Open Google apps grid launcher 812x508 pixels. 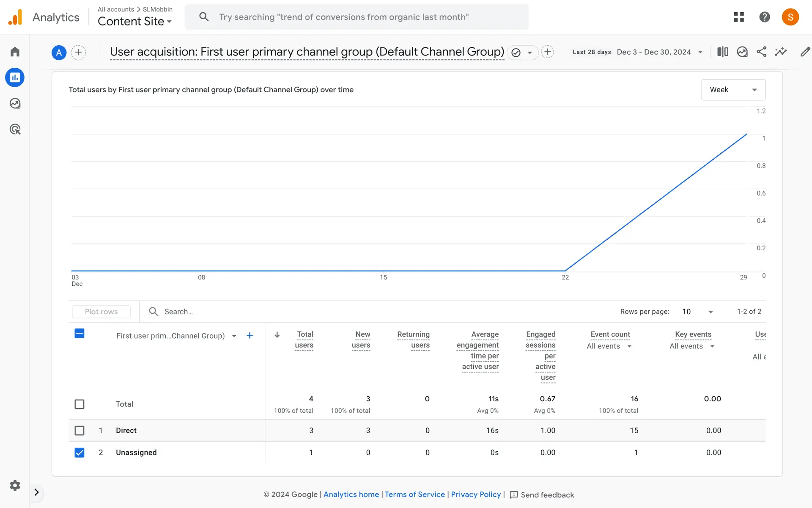739,17
